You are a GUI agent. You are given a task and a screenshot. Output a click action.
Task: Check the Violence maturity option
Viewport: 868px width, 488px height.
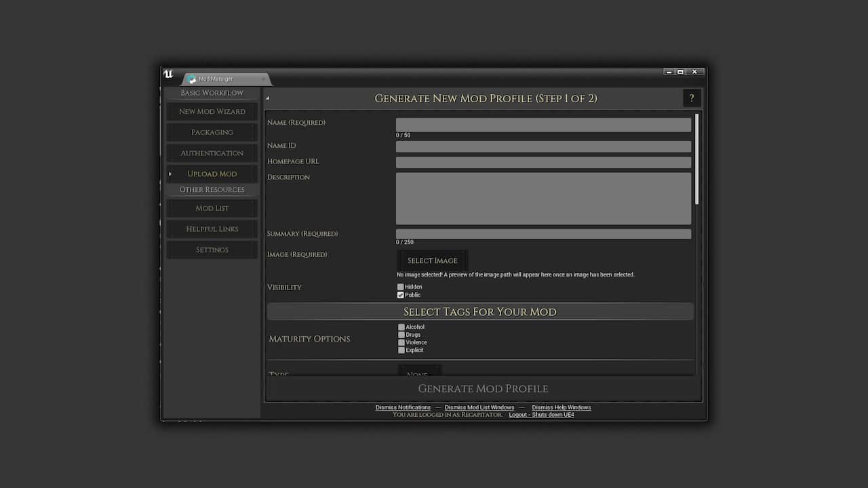point(401,342)
